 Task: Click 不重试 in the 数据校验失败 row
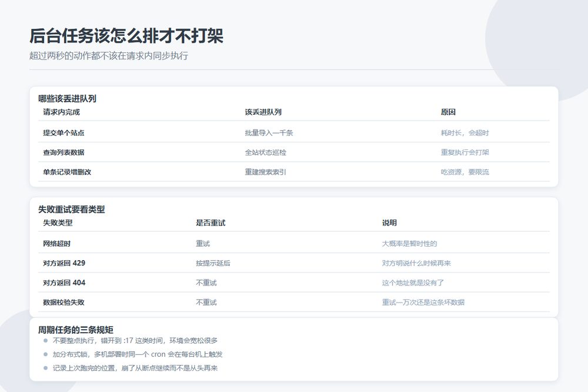206,302
